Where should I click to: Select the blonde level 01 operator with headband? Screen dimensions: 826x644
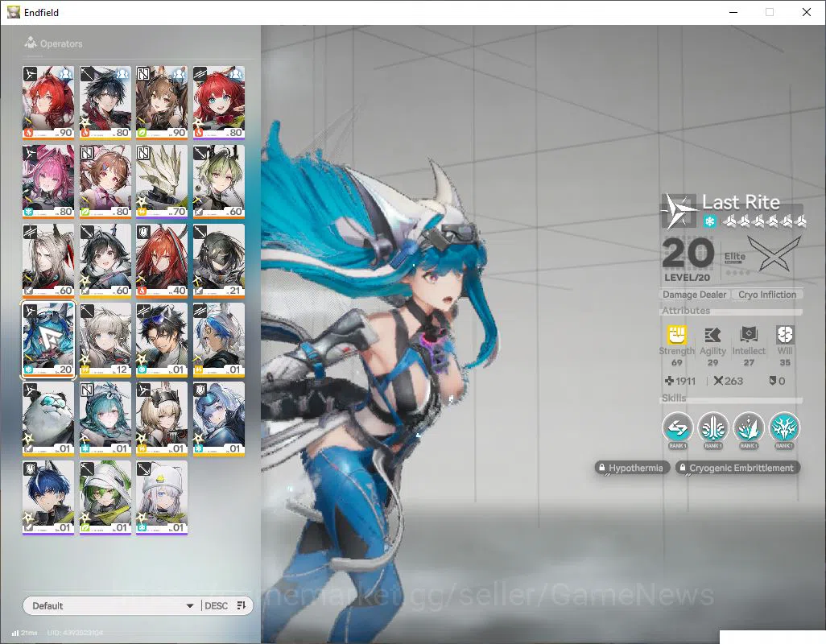[162, 419]
